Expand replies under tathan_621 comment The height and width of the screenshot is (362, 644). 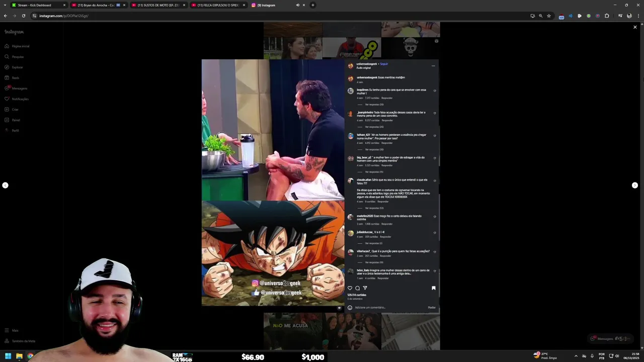coord(374,149)
